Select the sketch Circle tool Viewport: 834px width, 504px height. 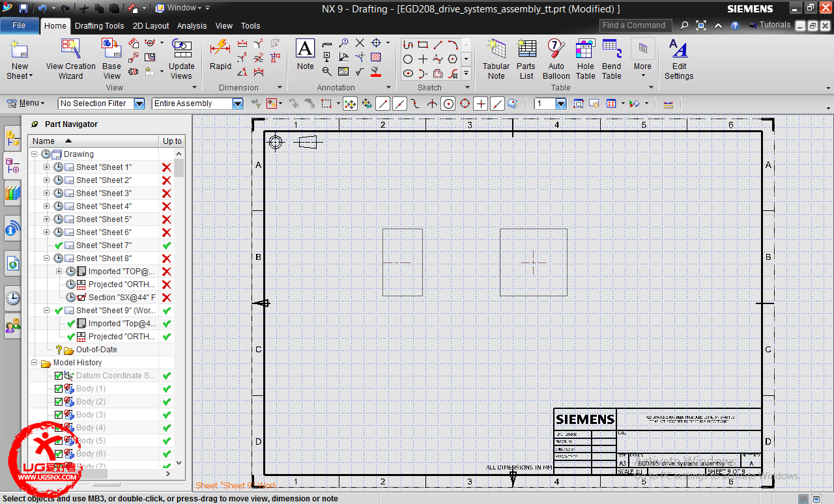[x=408, y=59]
